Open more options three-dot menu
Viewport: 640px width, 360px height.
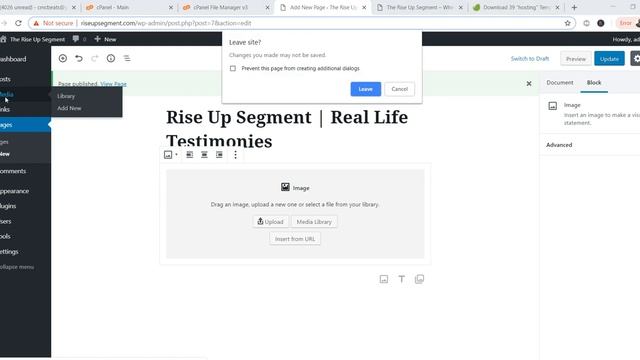point(236,155)
